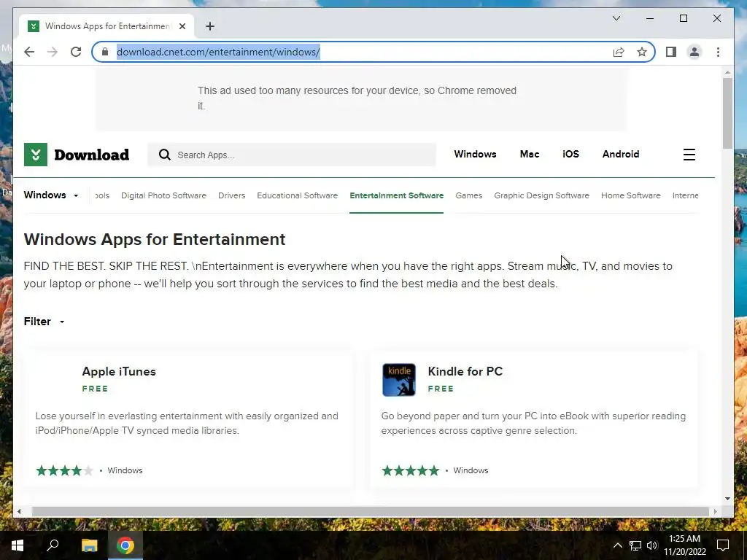This screenshot has width=747, height=560.
Task: Open the hamburger menu icon
Action: [689, 155]
